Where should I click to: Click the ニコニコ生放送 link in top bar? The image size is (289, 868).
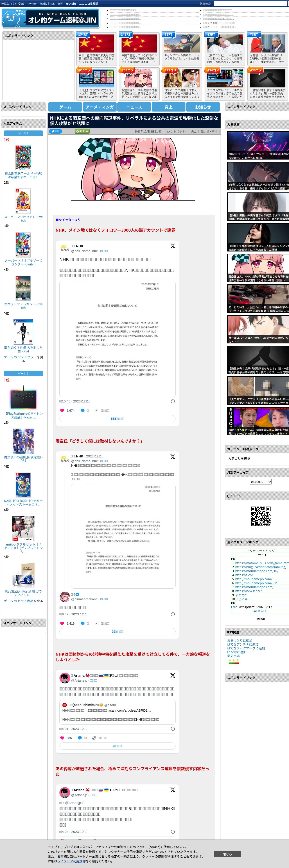pos(88,4)
